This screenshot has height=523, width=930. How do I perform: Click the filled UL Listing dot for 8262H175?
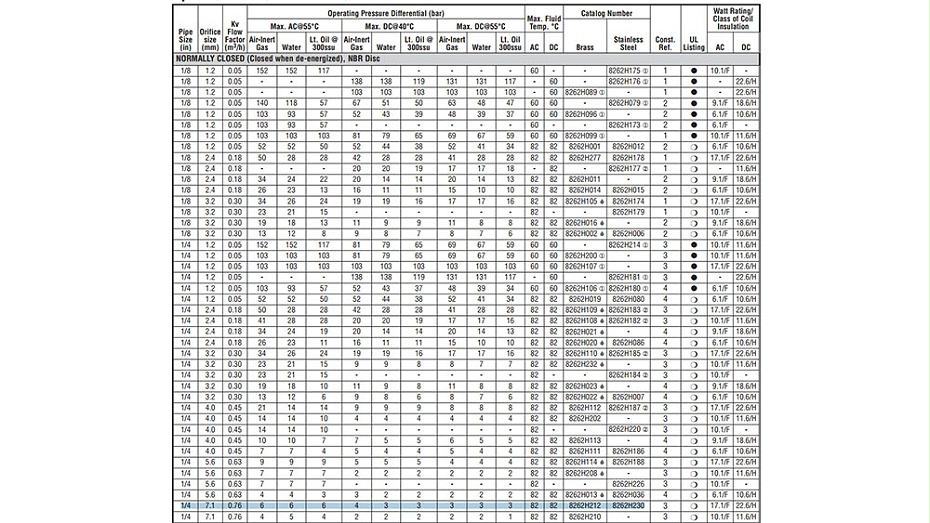tap(692, 70)
